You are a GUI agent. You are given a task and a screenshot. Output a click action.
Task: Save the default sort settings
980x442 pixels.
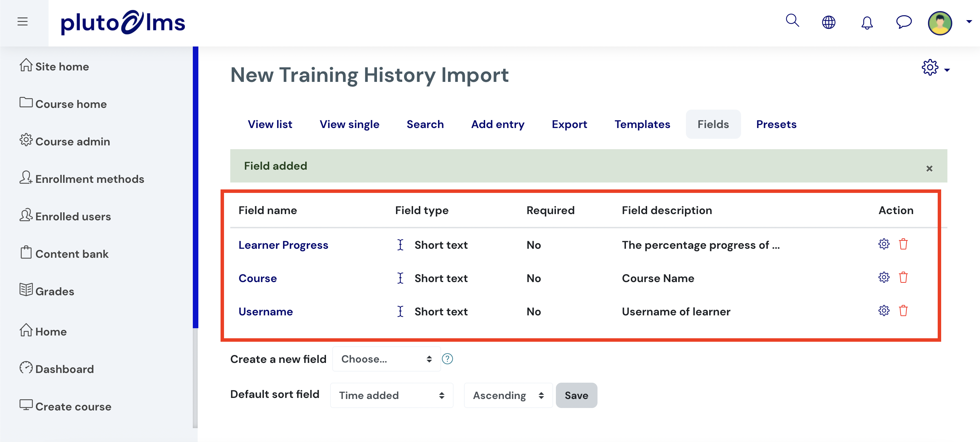tap(576, 395)
